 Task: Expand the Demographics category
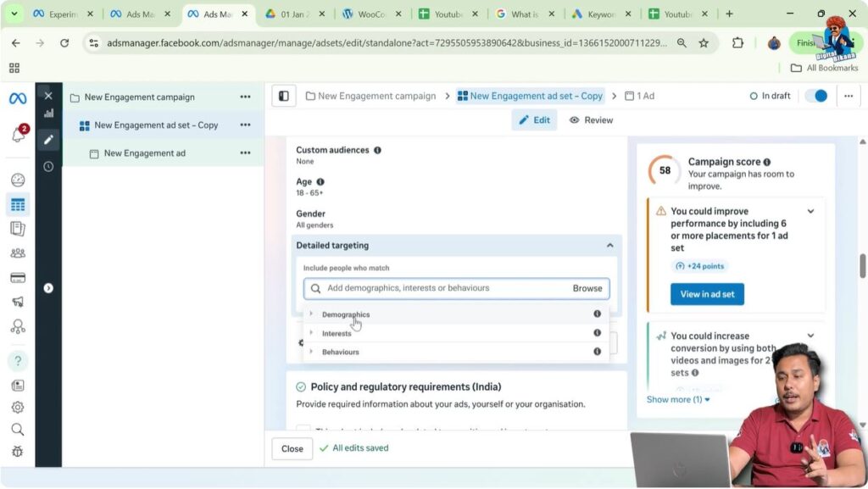pos(311,314)
